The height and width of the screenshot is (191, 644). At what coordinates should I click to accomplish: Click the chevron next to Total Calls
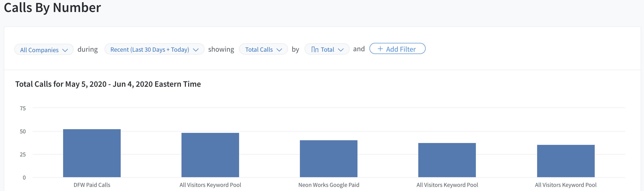click(279, 50)
